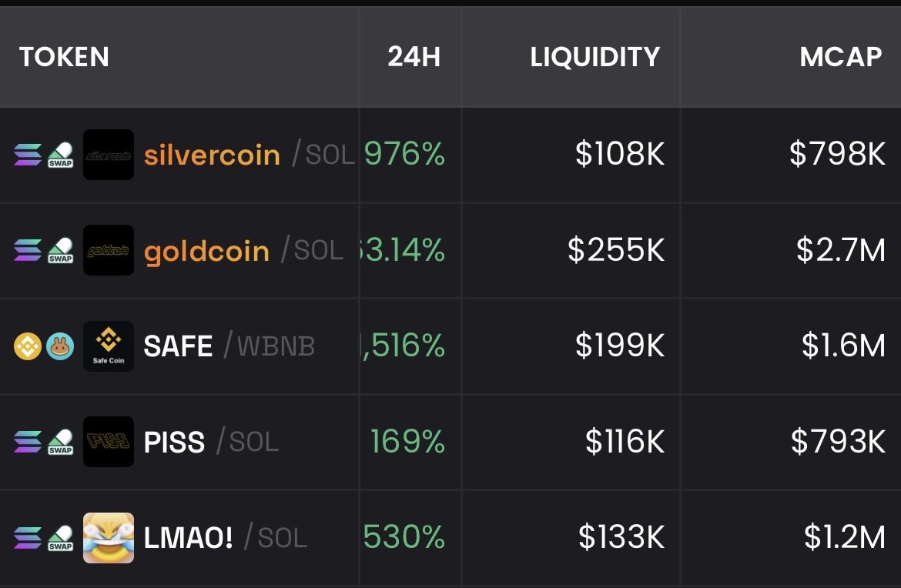
Task: Sort by the 24H column header
Action: pyautogui.click(x=414, y=57)
